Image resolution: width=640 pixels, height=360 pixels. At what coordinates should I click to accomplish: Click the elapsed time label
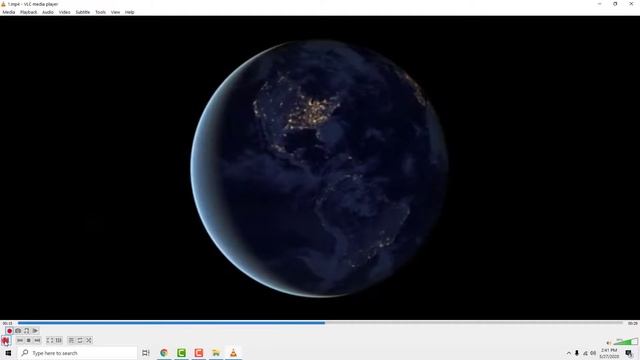(8, 323)
